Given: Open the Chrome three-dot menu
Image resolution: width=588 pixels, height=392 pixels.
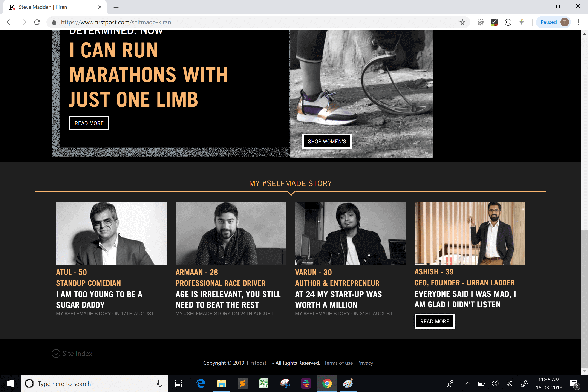Looking at the screenshot, I should [x=578, y=22].
